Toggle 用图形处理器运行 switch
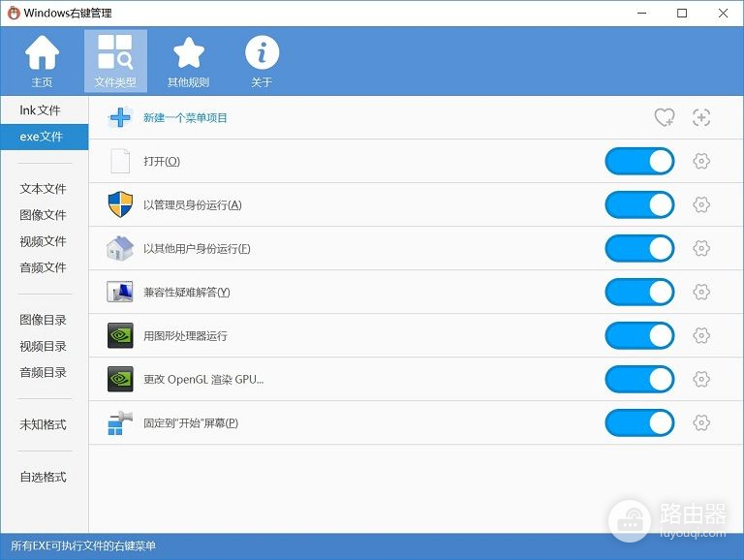744x560 pixels. 639,335
